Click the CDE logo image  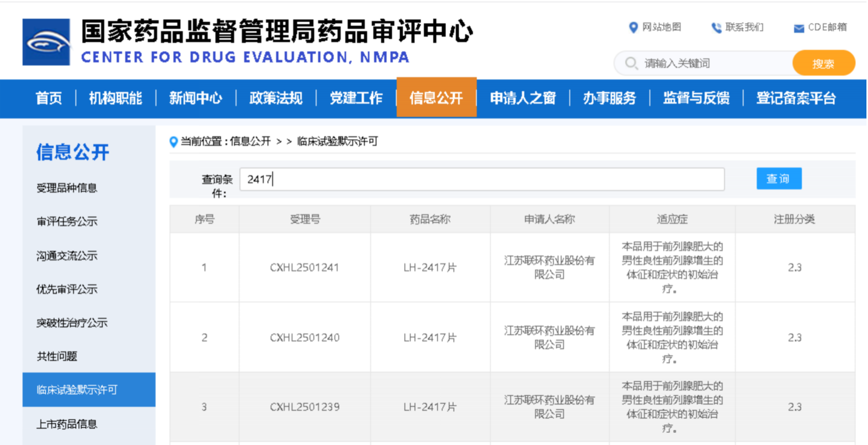point(46,42)
